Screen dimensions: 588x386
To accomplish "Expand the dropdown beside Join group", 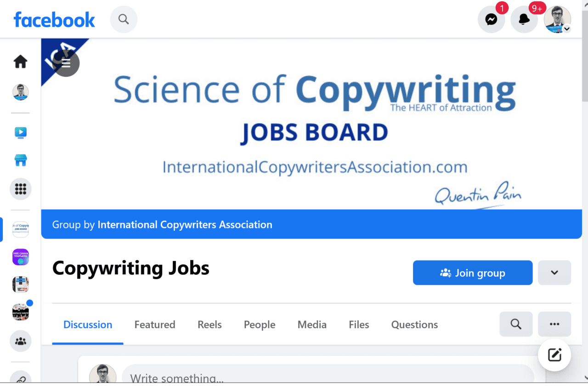I will [x=554, y=272].
